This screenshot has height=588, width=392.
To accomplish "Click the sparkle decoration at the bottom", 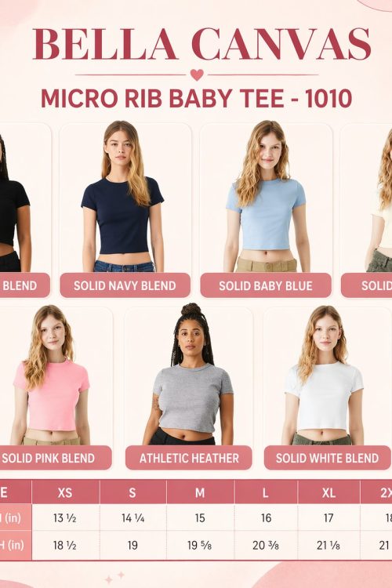I will pyautogui.click(x=114, y=578).
